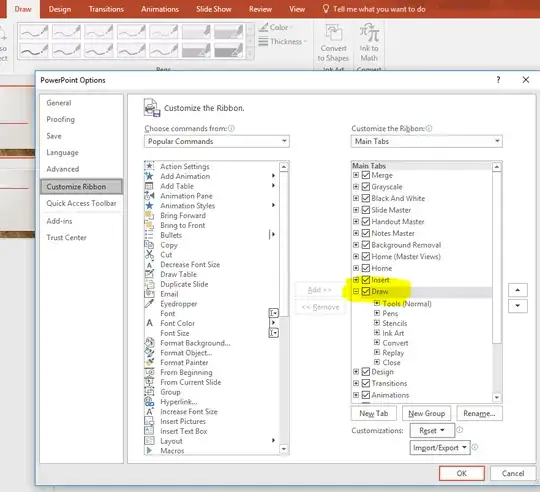The image size is (540, 492).
Task: Click the Font Color letter A icon
Action: point(149,323)
